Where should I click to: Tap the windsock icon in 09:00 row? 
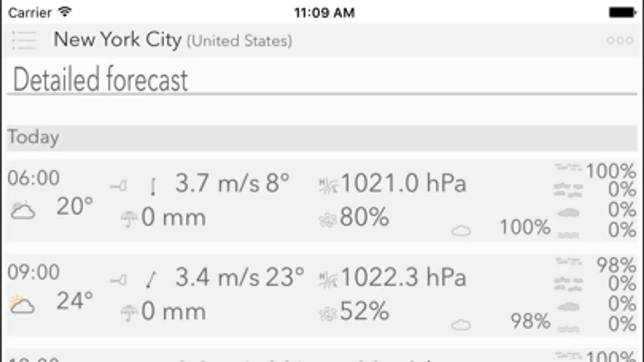(x=118, y=280)
